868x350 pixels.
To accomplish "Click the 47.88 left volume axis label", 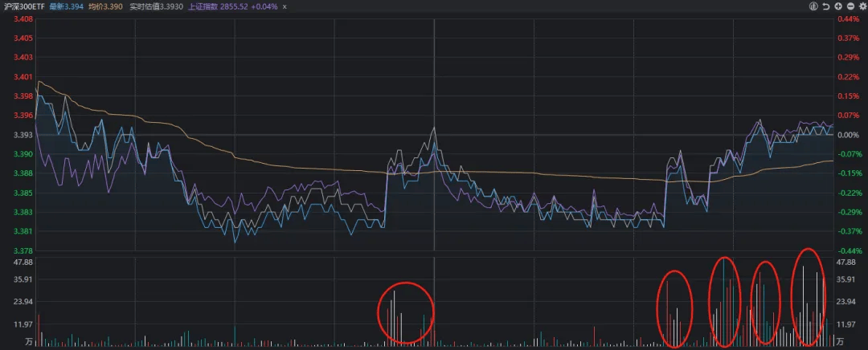I will (x=23, y=262).
